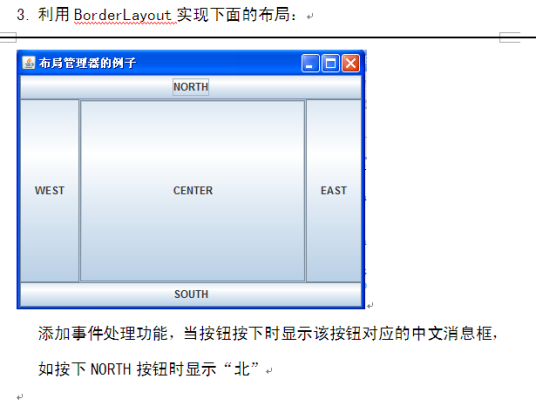Viewport: 536px width, 406px height.
Task: Click the WEST button
Action: tap(50, 191)
